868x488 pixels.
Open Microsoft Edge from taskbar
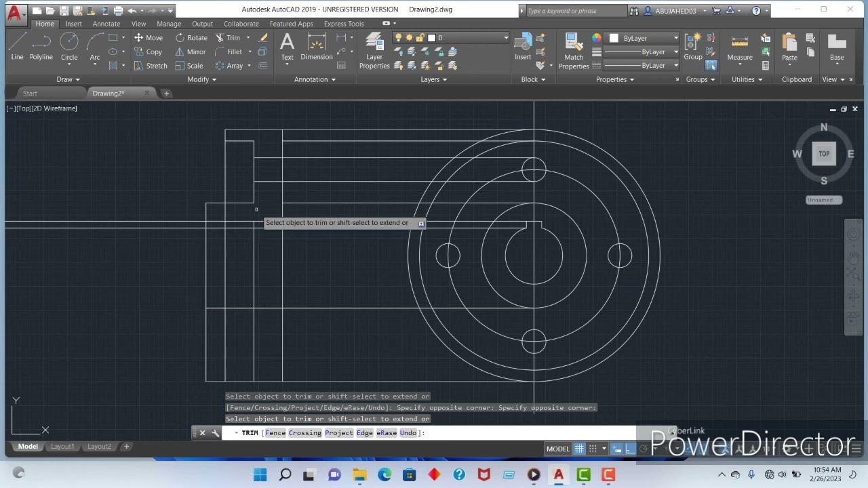(384, 475)
